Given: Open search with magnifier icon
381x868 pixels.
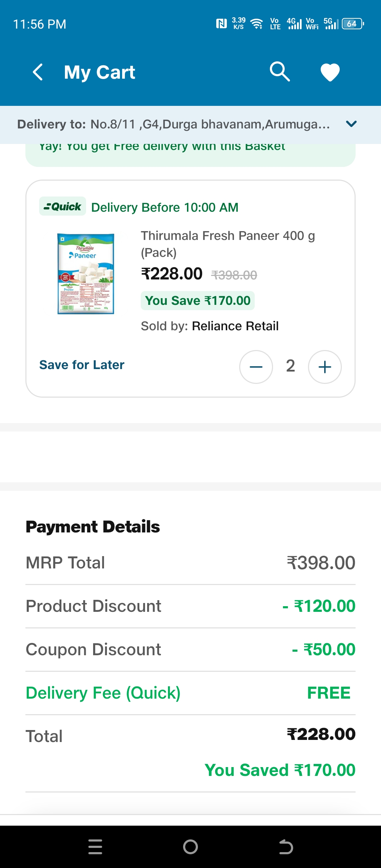Looking at the screenshot, I should pyautogui.click(x=279, y=72).
